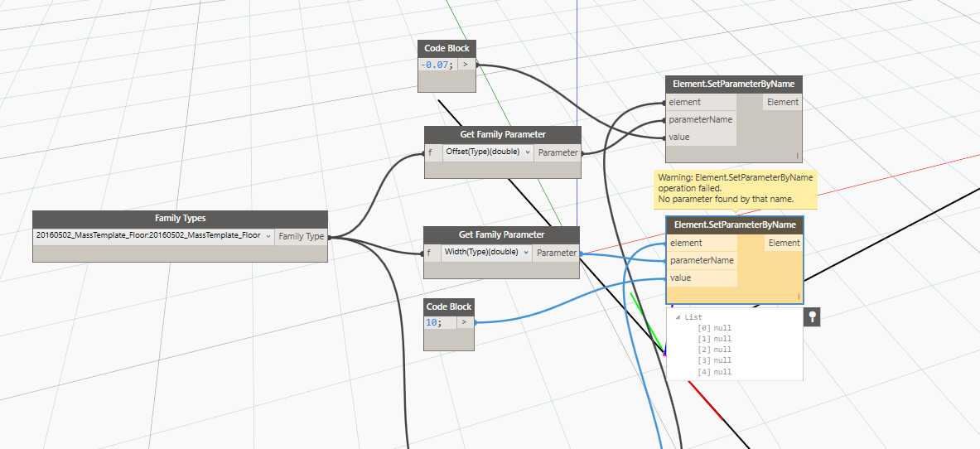Screen dimensions: 980x449
Task: Select the [2] null list entry
Action: coord(714,350)
